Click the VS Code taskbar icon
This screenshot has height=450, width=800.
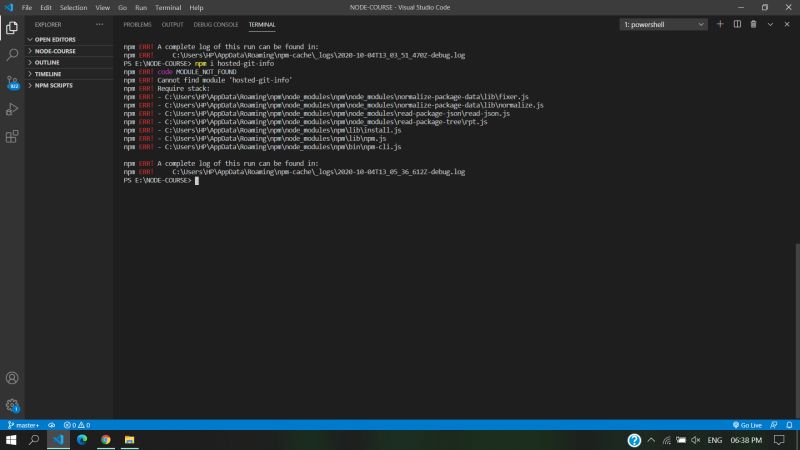[58, 440]
